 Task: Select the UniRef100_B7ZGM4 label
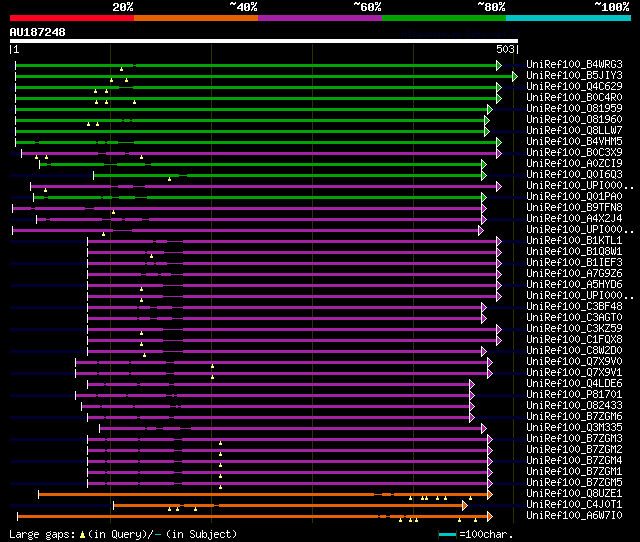point(574,461)
